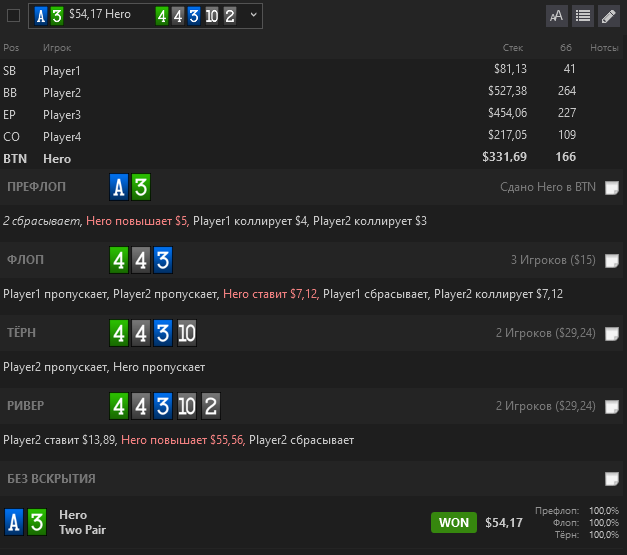Select Player2 in the BB row
Image resolution: width=627 pixels, height=555 pixels.
[x=62, y=93]
